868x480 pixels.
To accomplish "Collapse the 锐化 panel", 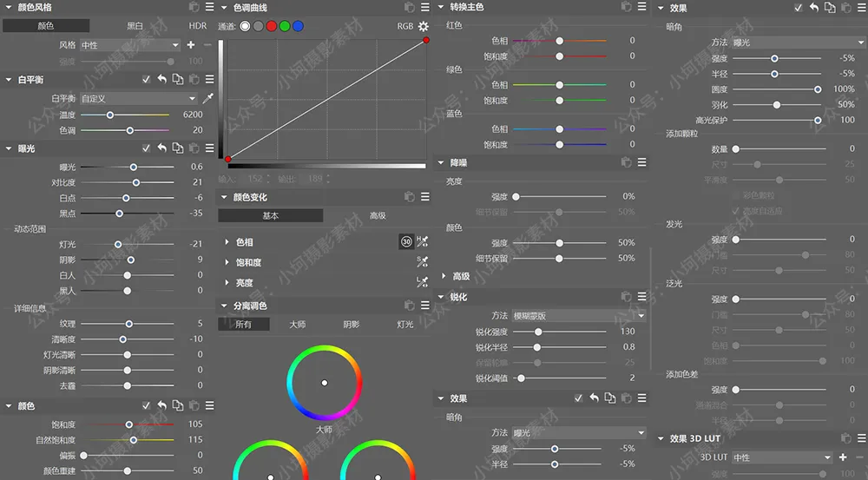I will [441, 297].
